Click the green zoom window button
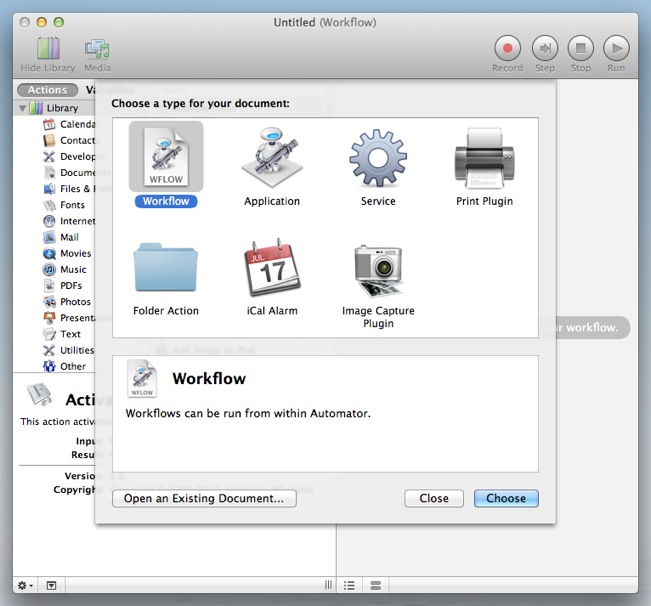651x606 pixels. point(59,22)
